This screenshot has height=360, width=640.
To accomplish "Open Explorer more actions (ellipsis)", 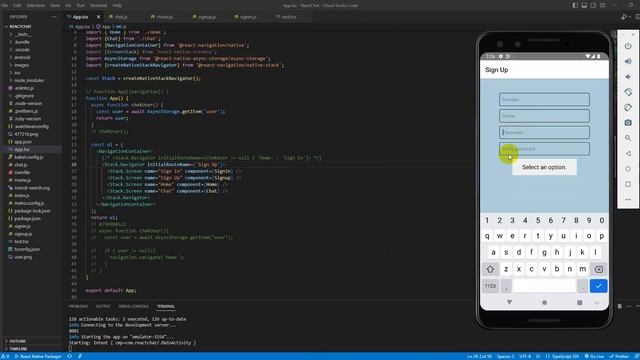I will click(x=53, y=17).
